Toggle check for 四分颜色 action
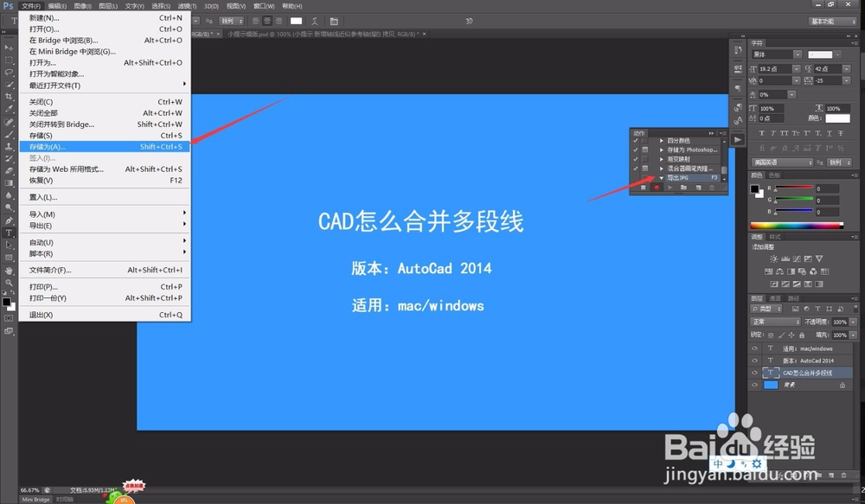 pyautogui.click(x=636, y=141)
